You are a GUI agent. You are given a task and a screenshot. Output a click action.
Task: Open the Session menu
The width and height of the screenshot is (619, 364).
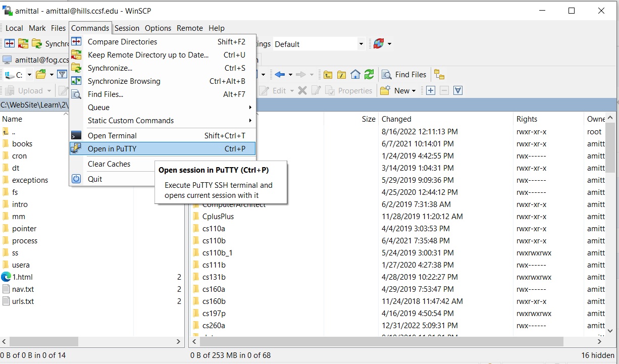click(x=127, y=28)
